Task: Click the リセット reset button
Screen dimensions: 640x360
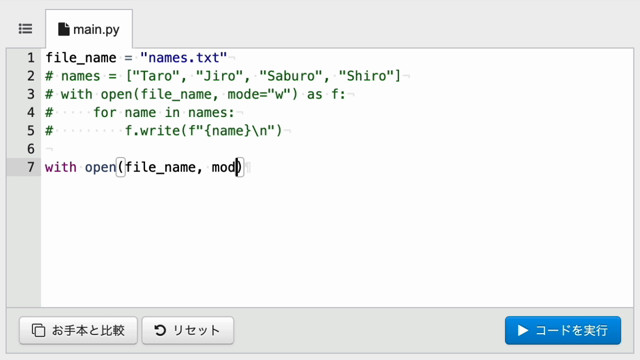Action: coord(188,330)
